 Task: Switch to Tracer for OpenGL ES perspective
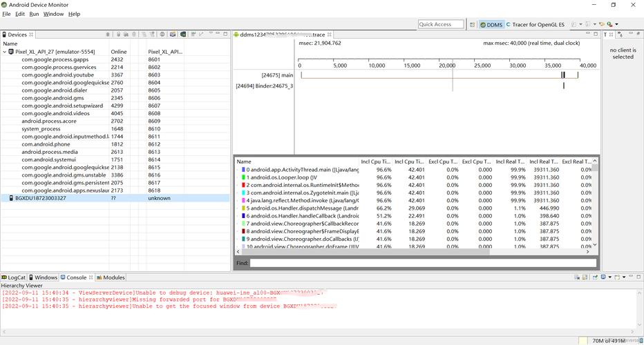536,25
